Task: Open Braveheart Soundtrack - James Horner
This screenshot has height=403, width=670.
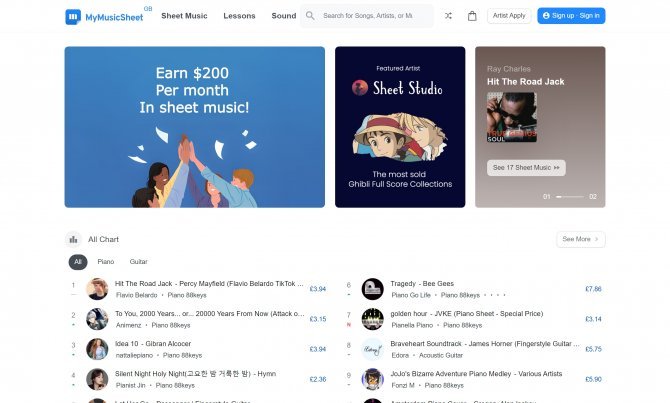Action: [x=485, y=344]
